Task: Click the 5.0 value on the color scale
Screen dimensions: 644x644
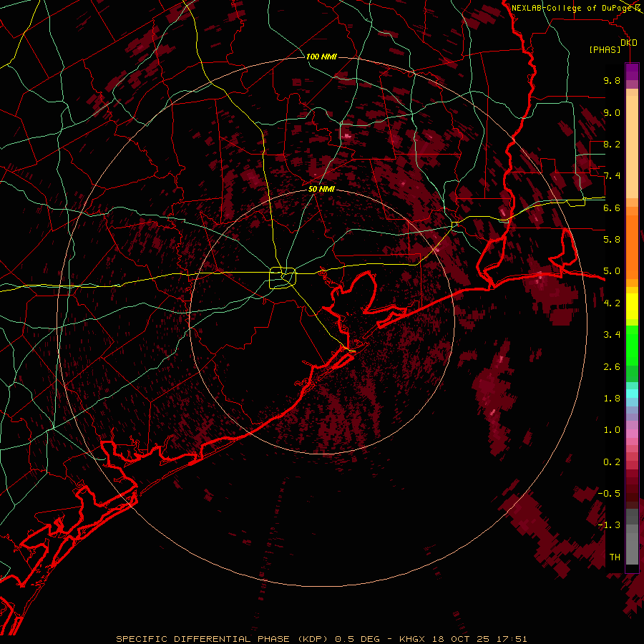Action: pyautogui.click(x=612, y=271)
